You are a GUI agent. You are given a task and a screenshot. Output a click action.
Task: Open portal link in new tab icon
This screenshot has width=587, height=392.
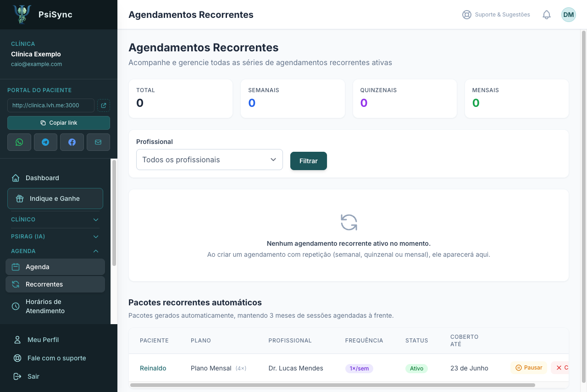[x=104, y=105]
